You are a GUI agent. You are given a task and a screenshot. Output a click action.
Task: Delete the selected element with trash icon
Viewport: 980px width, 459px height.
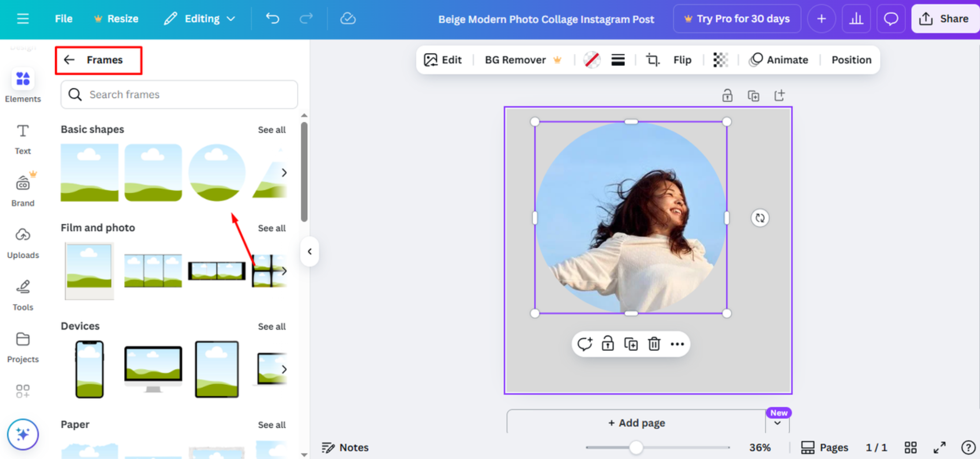coord(654,344)
